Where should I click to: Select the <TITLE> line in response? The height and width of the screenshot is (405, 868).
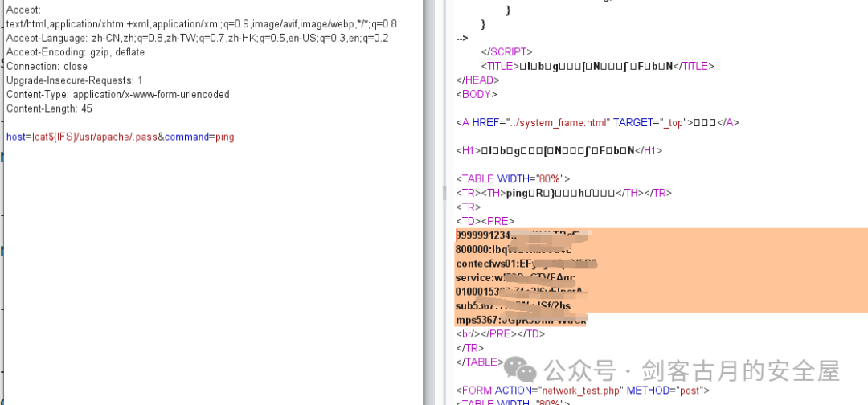tap(598, 67)
